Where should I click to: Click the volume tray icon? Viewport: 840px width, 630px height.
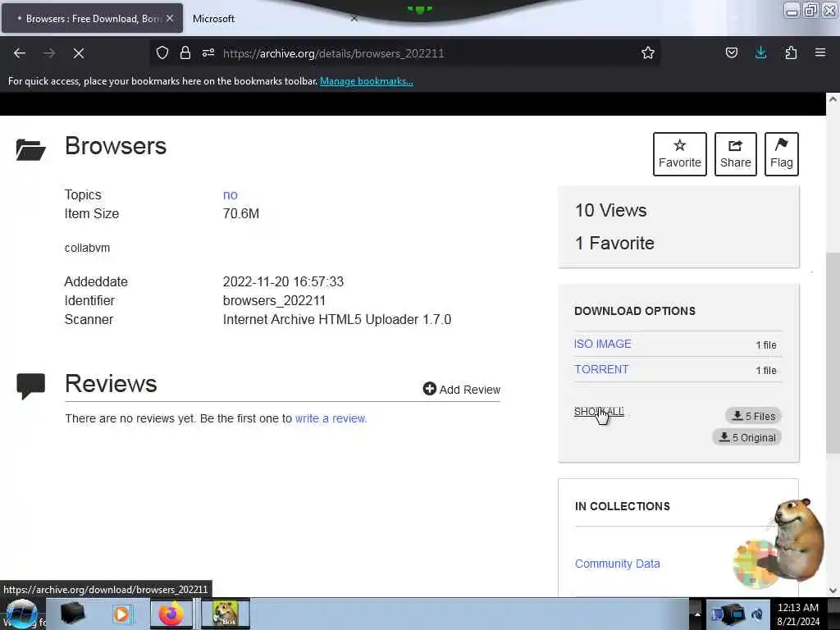(x=757, y=614)
